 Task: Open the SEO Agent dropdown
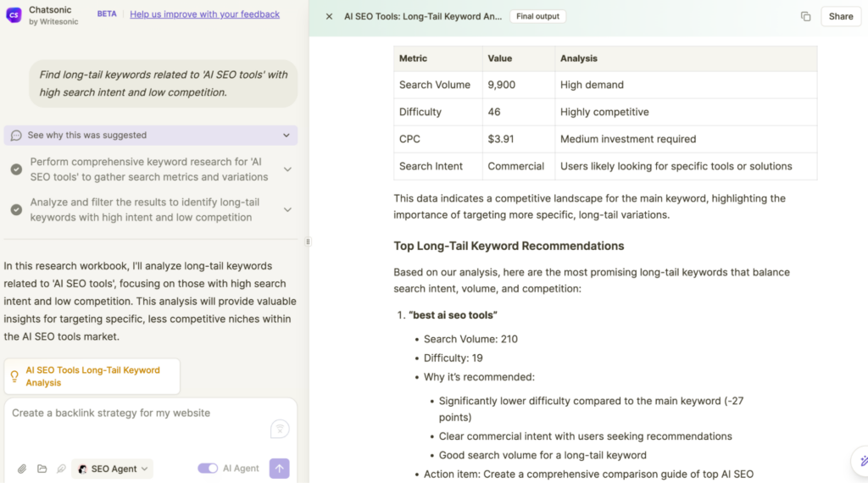tap(113, 469)
